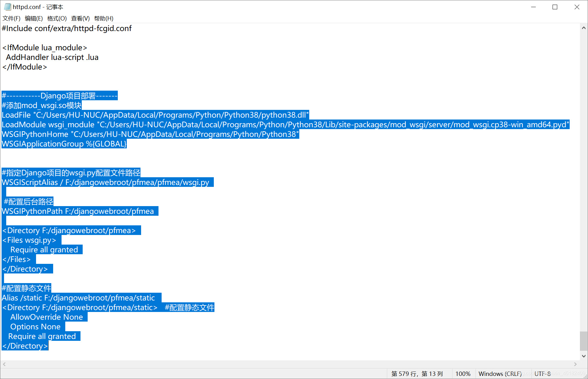Click the "Require all granted" under Options None

pyautogui.click(x=42, y=336)
